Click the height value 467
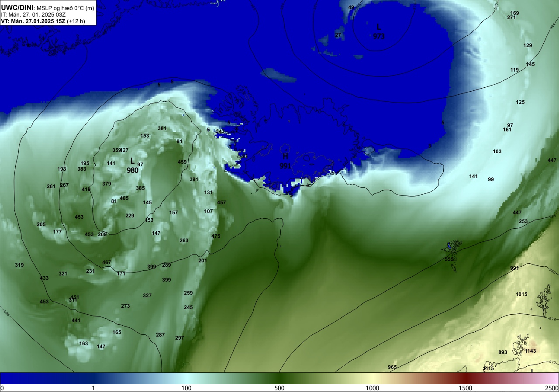Screen dimensions: 559x392 (107, 262)
